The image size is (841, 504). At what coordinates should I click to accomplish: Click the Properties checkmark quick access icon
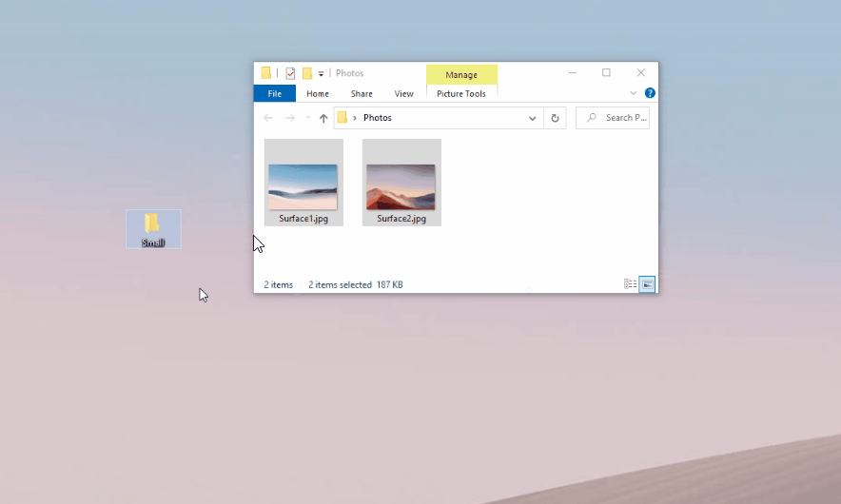(290, 73)
